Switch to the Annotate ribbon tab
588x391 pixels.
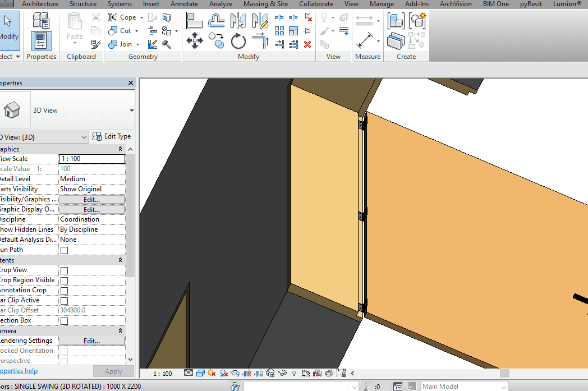pyautogui.click(x=184, y=4)
